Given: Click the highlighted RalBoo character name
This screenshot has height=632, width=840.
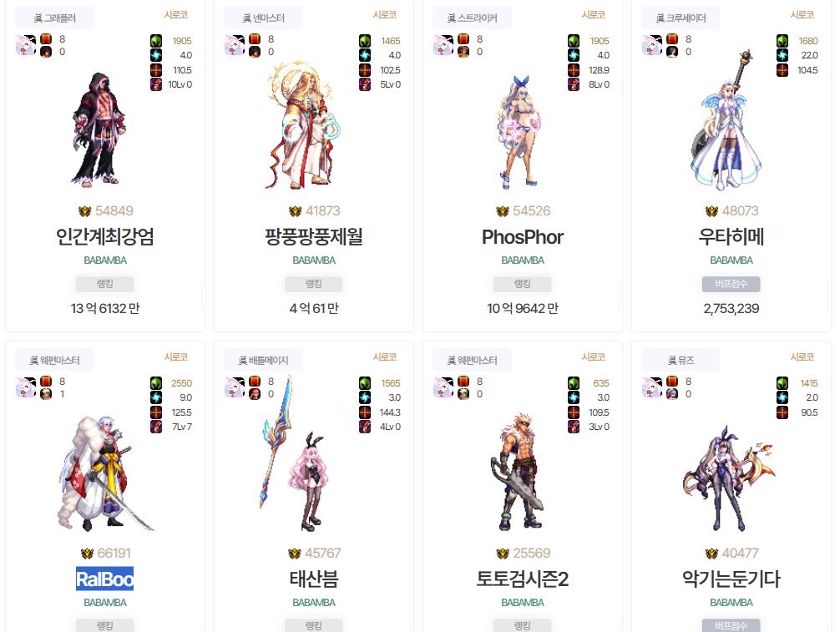Looking at the screenshot, I should click(105, 579).
